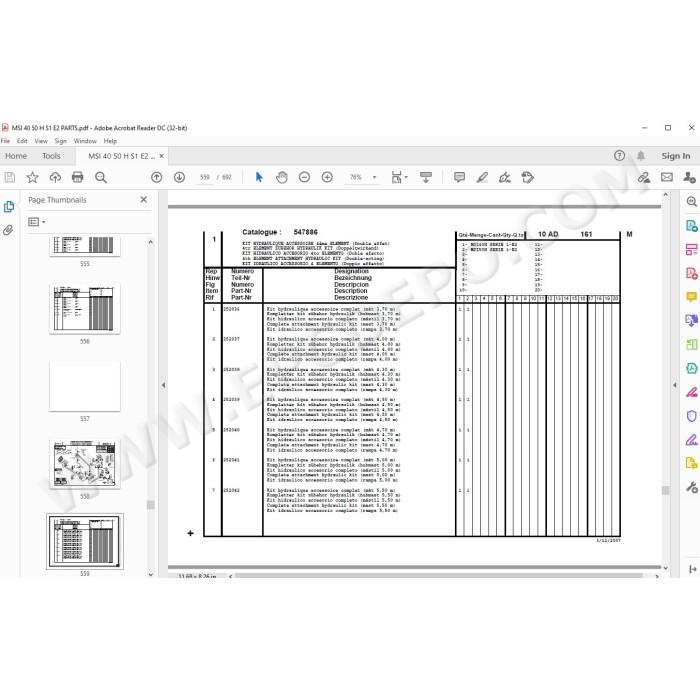The image size is (700, 700).
Task: Click the stamp tool icon
Action: click(528, 177)
